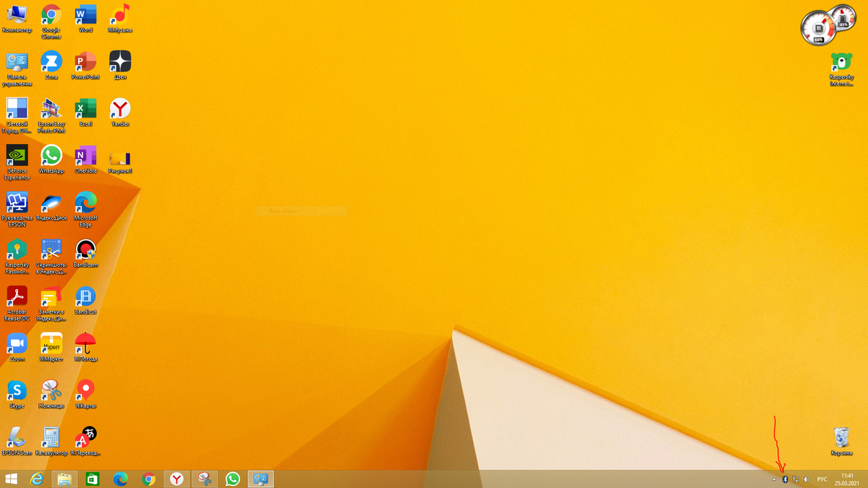Open Я.Маркет desktop shortcut
Image resolution: width=868 pixels, height=488 pixels.
tap(51, 348)
